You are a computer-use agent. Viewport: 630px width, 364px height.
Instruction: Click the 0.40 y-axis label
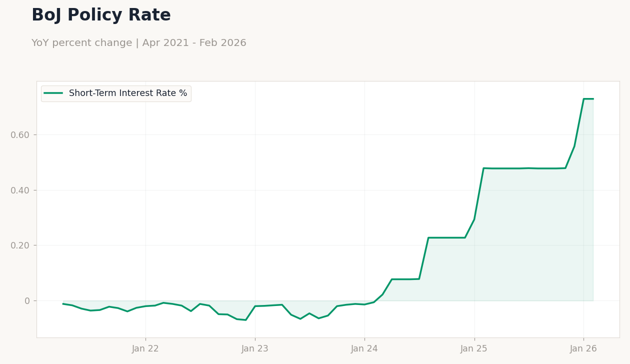pos(20,190)
